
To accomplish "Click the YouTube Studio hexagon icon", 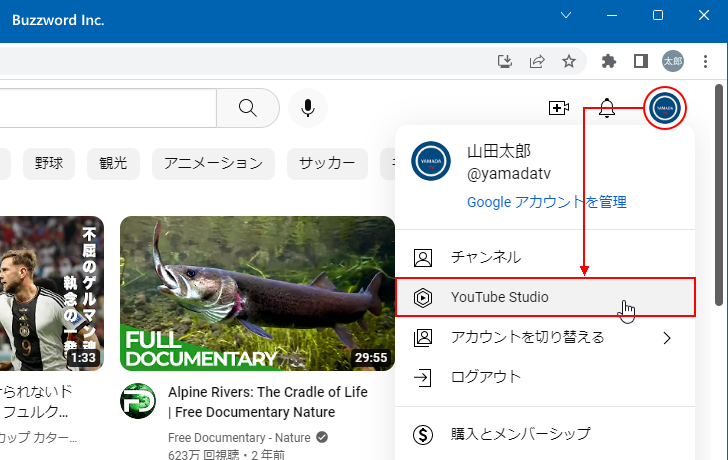I will pos(422,298).
